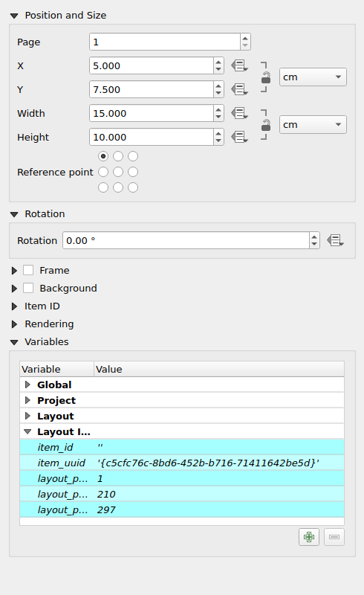Open data-defined override for Width

coord(240,113)
